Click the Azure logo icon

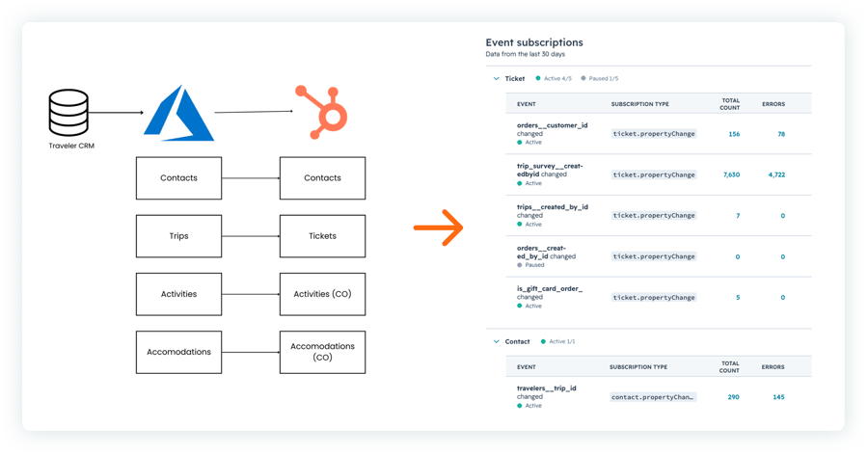coord(178,113)
